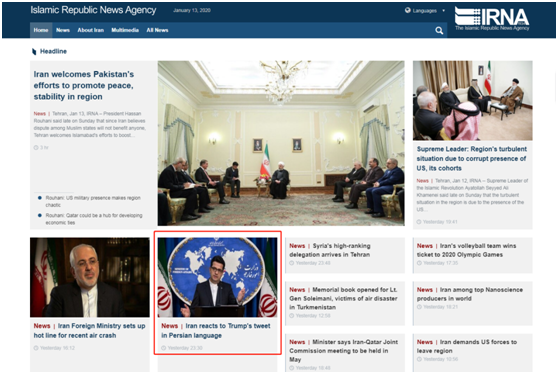Open Iran reacts to Trump's tweet article
This screenshot has height=374, width=558.
pyautogui.click(x=216, y=331)
